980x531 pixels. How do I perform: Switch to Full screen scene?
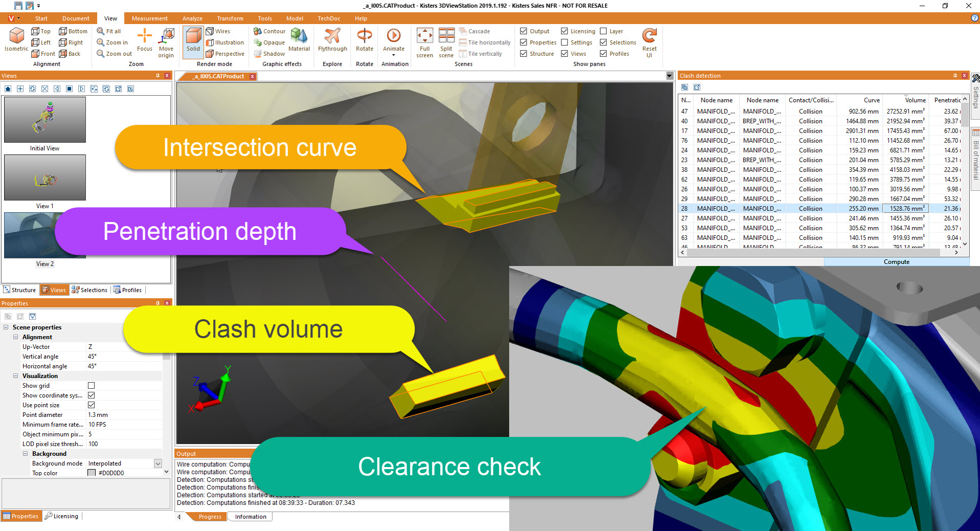click(x=425, y=43)
